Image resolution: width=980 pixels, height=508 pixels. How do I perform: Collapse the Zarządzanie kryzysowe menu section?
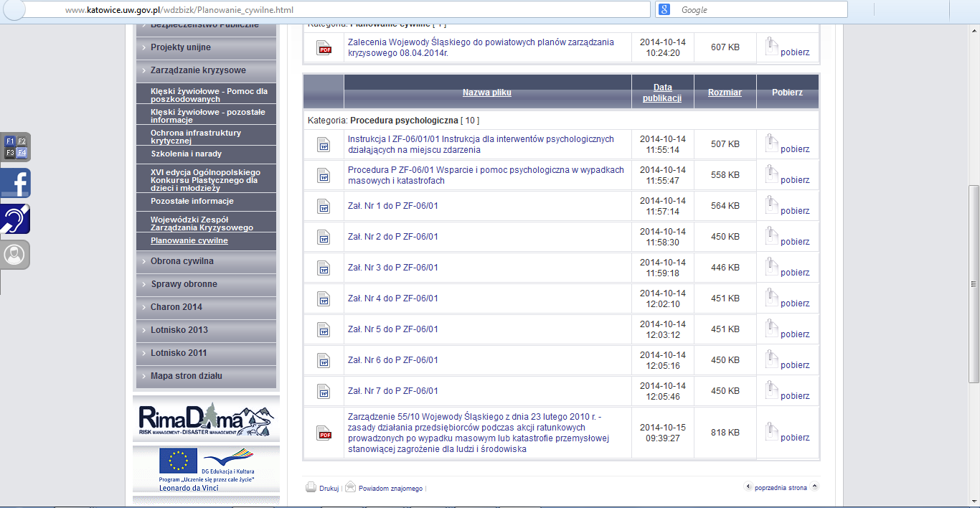(205, 70)
